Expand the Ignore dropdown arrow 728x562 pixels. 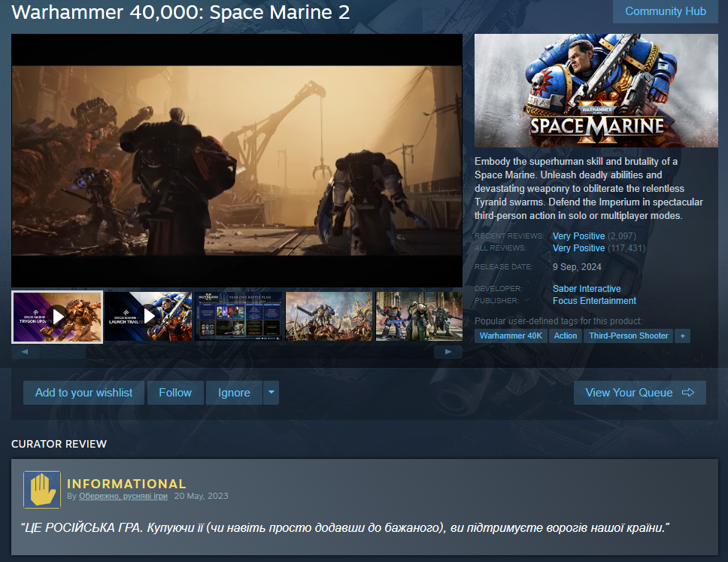click(x=271, y=393)
